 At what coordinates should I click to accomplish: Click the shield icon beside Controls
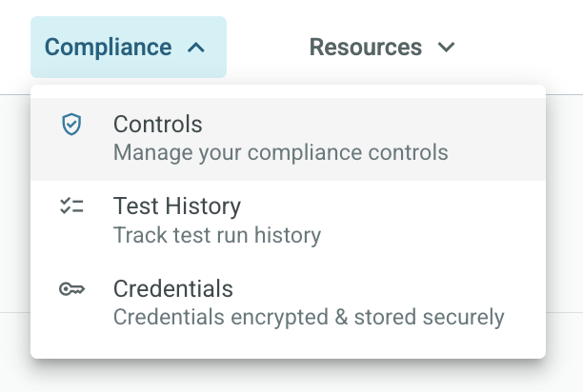pos(70,125)
